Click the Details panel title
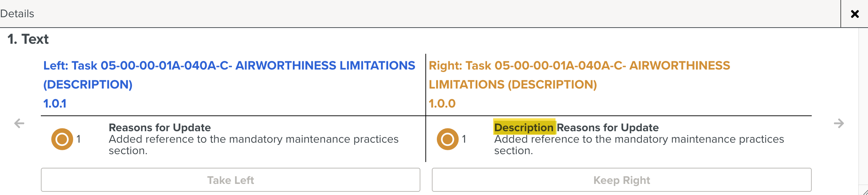Viewport: 868px width, 195px height. (17, 14)
